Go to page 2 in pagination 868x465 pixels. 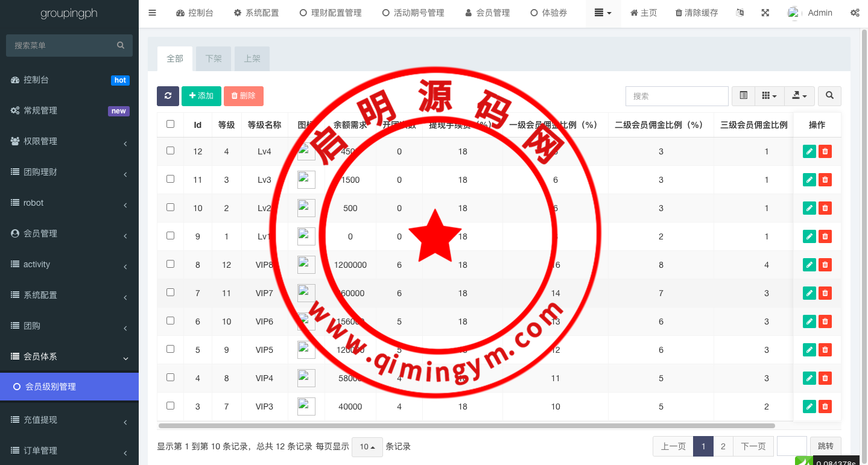coord(723,446)
